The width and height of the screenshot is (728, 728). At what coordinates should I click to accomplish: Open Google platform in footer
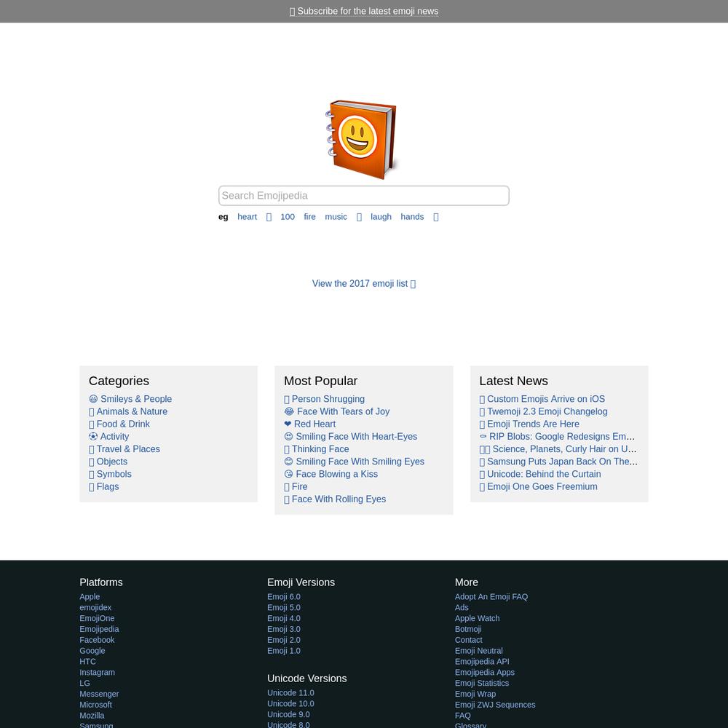coord(92,650)
